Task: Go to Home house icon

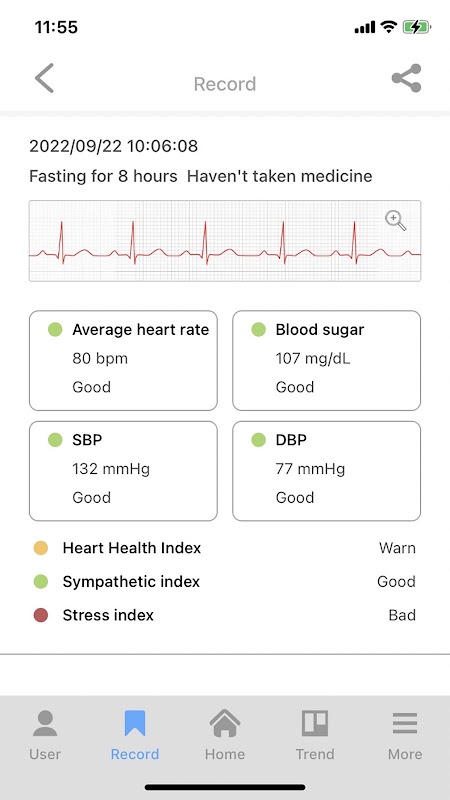Action: point(224,723)
